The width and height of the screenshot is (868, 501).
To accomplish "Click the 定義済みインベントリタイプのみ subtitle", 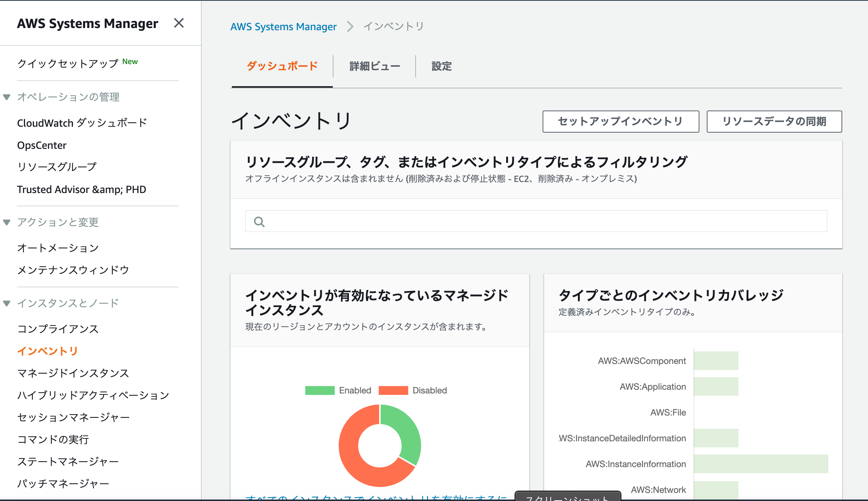I will pyautogui.click(x=627, y=312).
